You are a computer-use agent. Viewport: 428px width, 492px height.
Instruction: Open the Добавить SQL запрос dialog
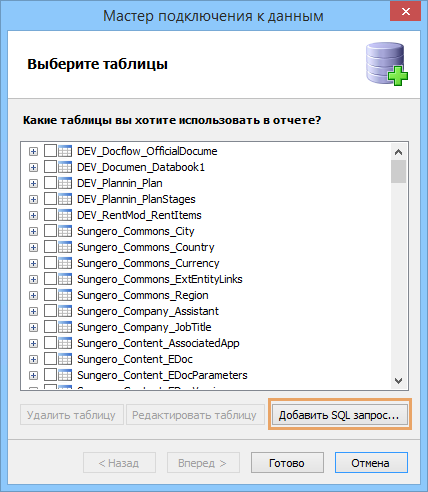(x=340, y=415)
